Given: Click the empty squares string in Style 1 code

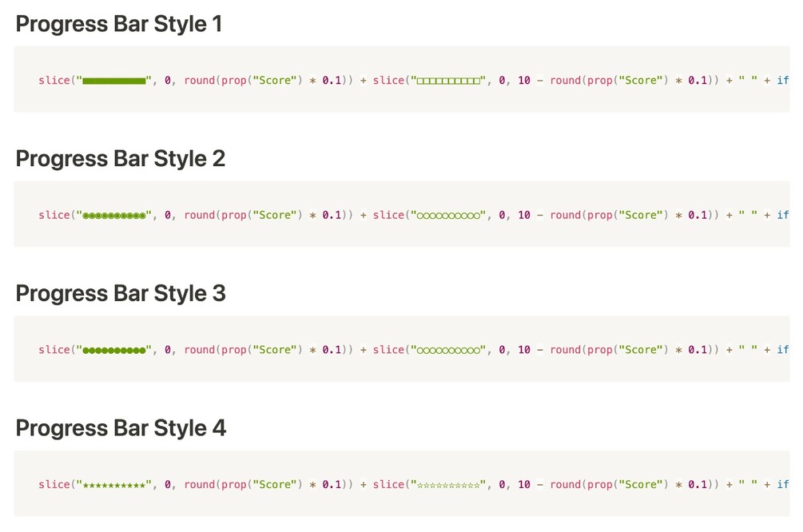Looking at the screenshot, I should coord(449,81).
